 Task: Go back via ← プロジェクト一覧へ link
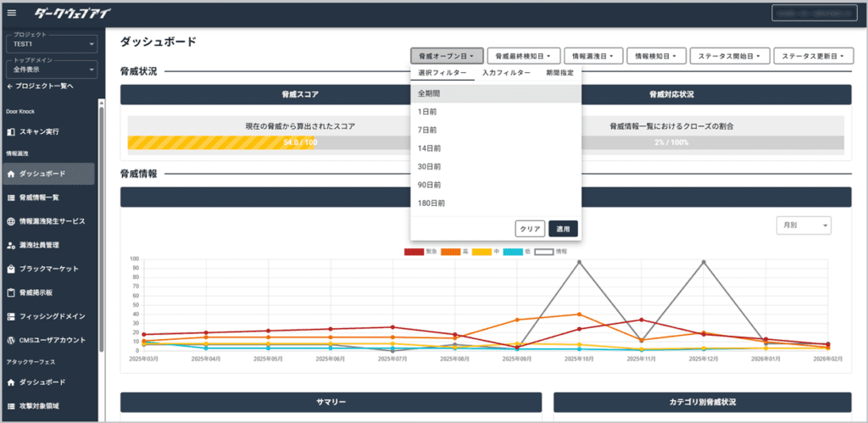click(x=41, y=86)
